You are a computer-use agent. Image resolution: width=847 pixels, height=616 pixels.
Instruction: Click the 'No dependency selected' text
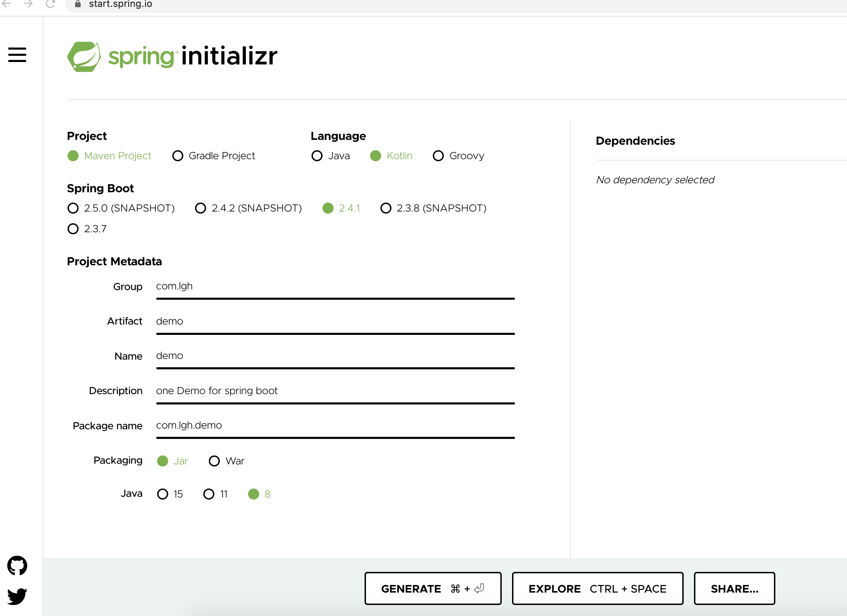(x=655, y=180)
